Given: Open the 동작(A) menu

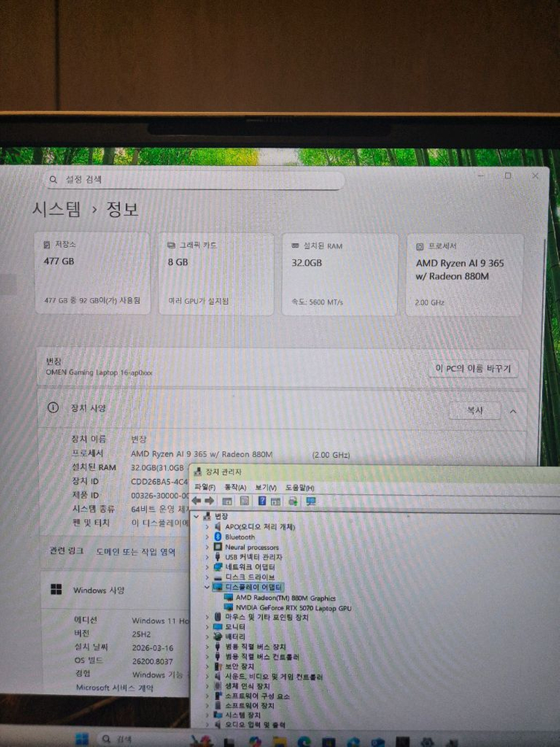Looking at the screenshot, I should point(235,487).
